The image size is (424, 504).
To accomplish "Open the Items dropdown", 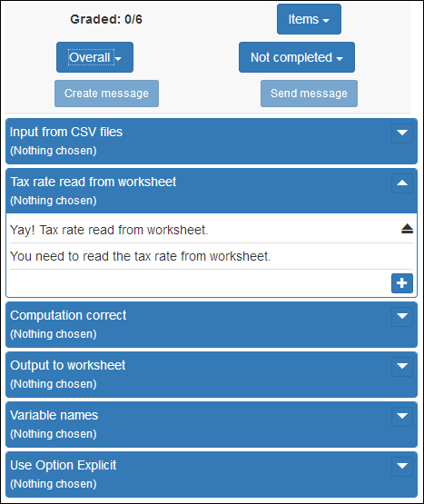I will click(x=309, y=19).
